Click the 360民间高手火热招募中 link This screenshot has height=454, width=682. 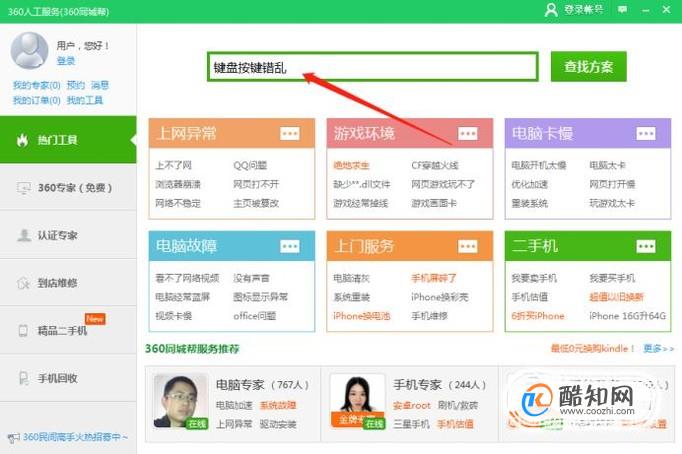coord(75,437)
